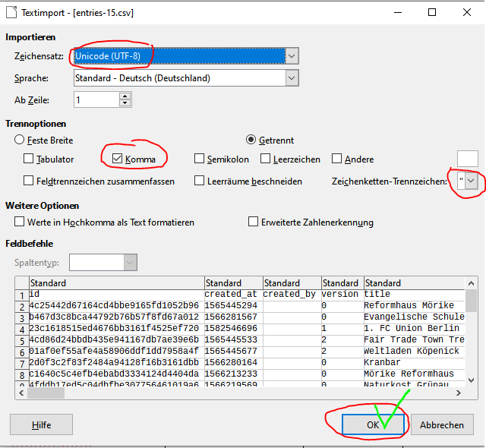Click the '1. FC Union Berlin' title cell

click(415, 329)
